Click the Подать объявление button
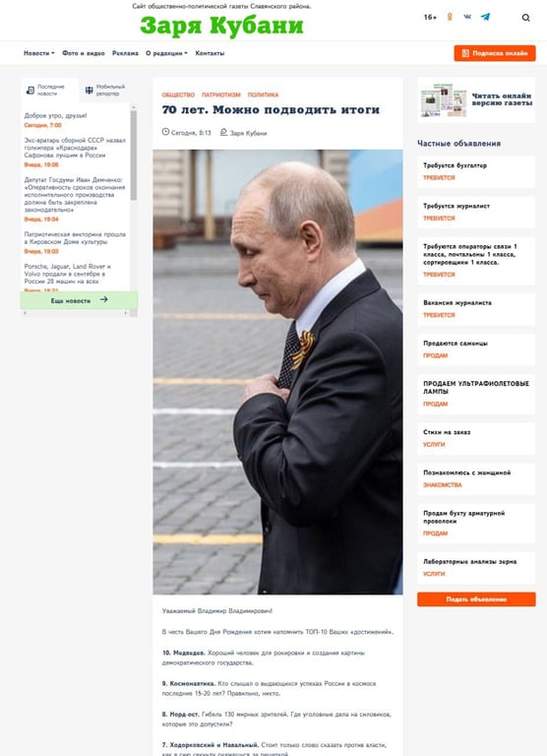547x756 pixels. pos(476,599)
